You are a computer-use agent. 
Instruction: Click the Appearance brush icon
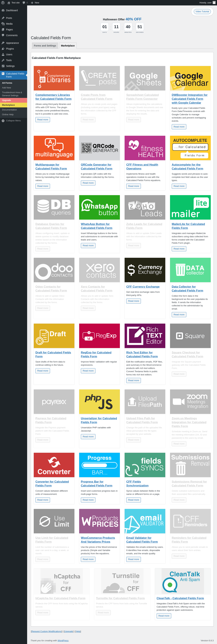(3, 43)
